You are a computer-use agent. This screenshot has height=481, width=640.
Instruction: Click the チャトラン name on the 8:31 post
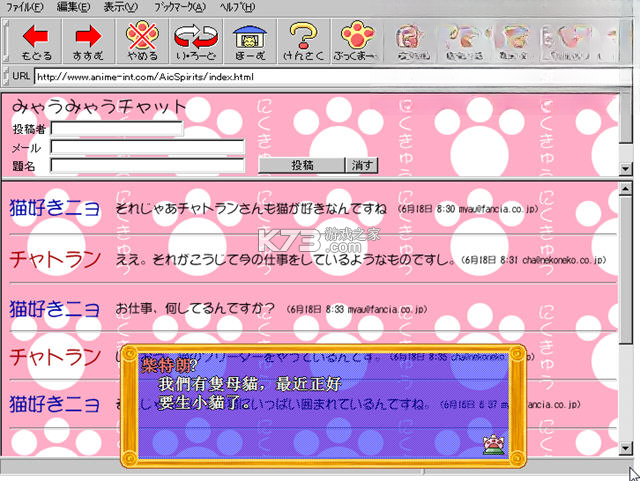(x=55, y=259)
